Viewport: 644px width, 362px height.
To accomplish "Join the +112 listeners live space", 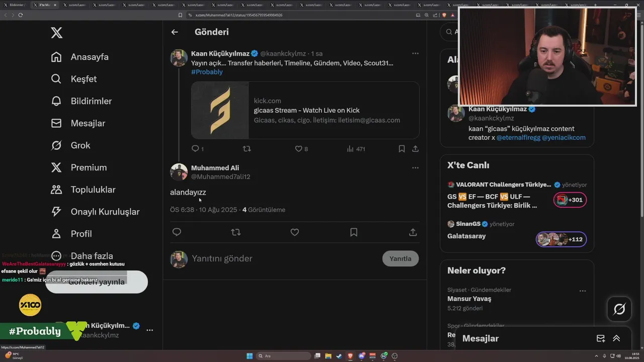I will 561,239.
